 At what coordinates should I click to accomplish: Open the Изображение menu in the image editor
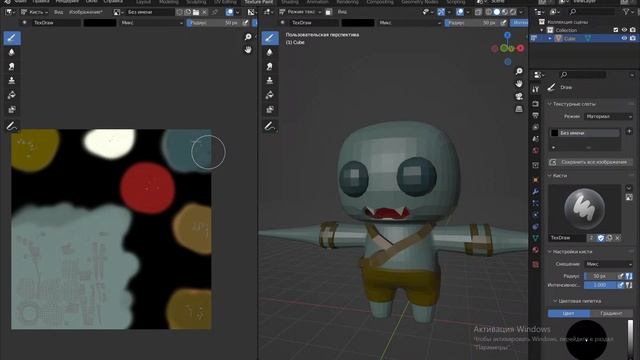(x=86, y=12)
